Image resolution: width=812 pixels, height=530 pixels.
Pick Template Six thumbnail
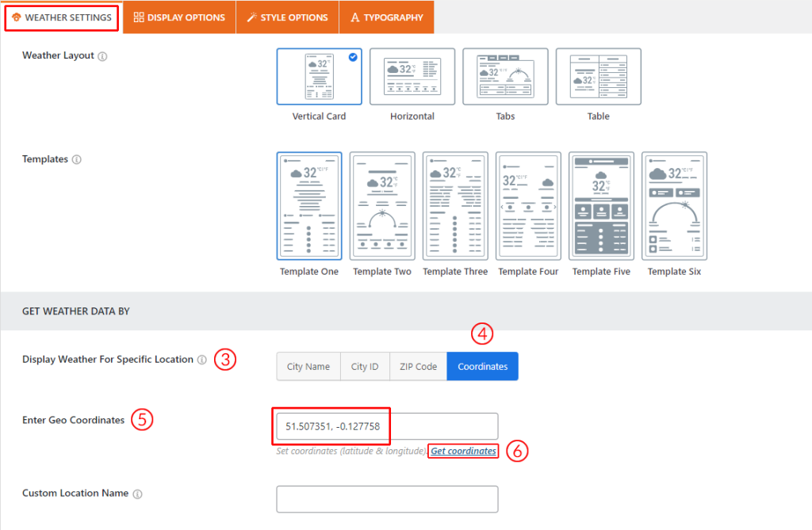coord(674,206)
